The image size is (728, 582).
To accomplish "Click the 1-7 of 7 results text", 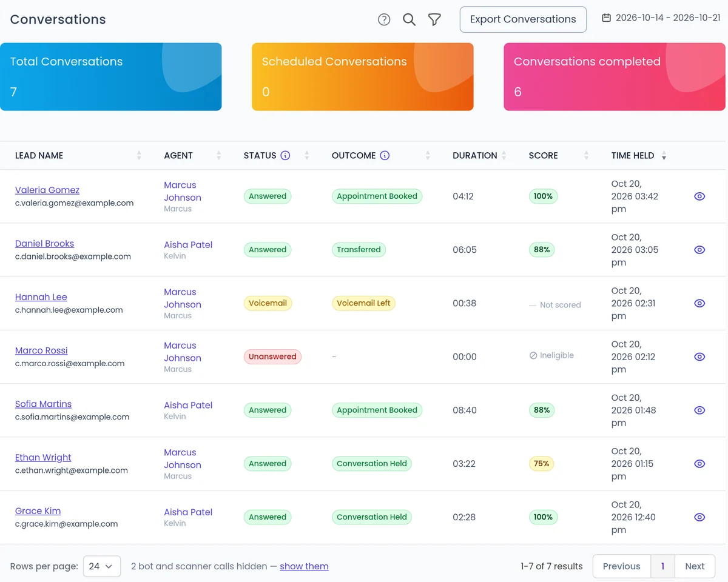I will click(x=551, y=566).
